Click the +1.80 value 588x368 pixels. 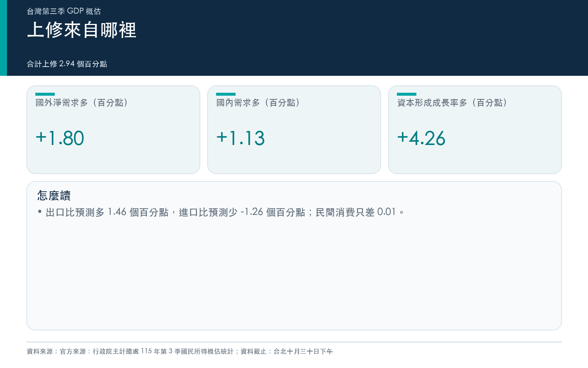click(60, 138)
